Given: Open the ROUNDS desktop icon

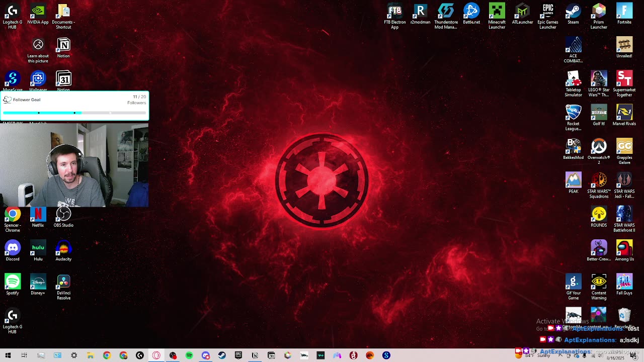Looking at the screenshot, I should tap(599, 217).
